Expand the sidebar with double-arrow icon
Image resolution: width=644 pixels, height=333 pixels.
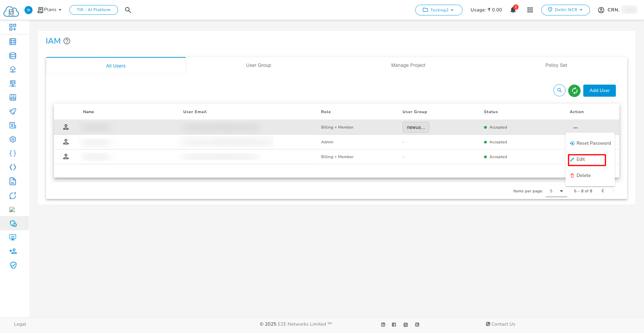(29, 10)
